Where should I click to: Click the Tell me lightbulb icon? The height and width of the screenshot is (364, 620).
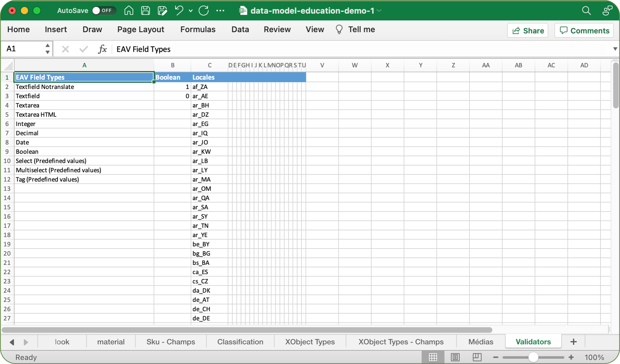[339, 30]
